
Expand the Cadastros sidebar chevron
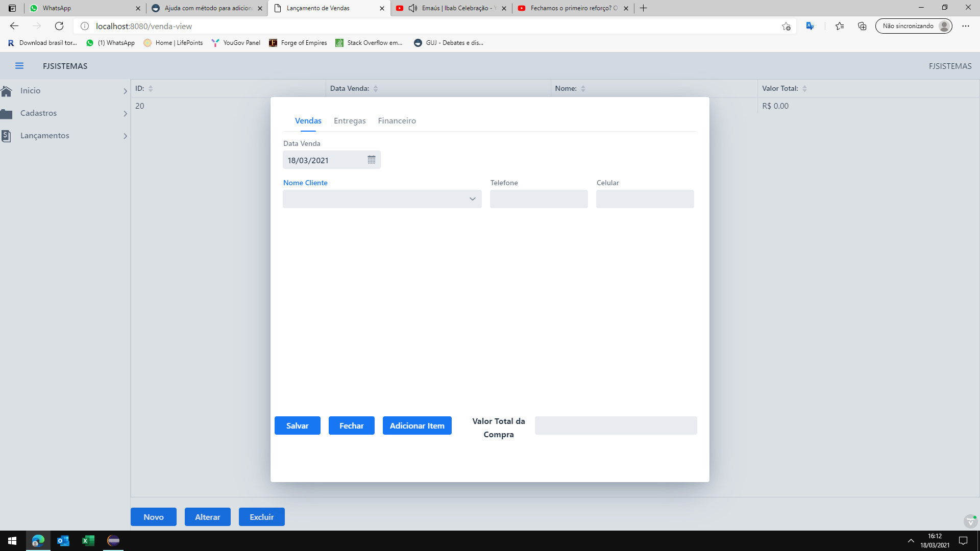click(125, 114)
